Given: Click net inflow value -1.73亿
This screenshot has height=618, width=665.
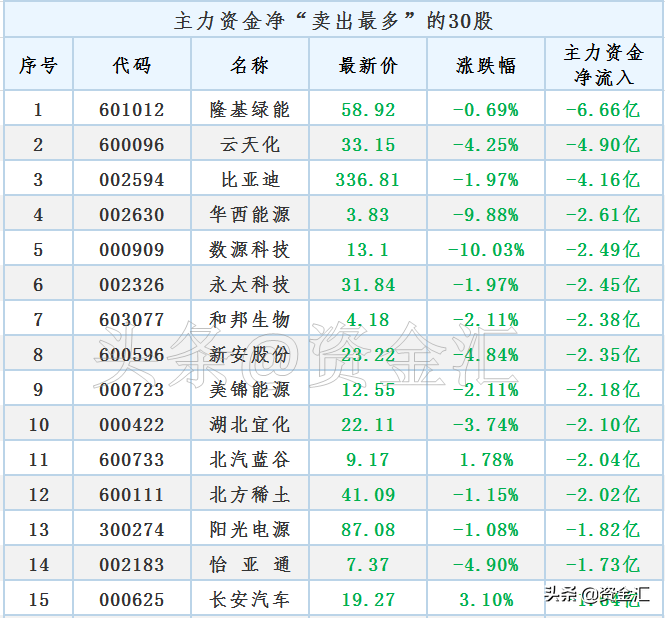Looking at the screenshot, I should tap(603, 565).
